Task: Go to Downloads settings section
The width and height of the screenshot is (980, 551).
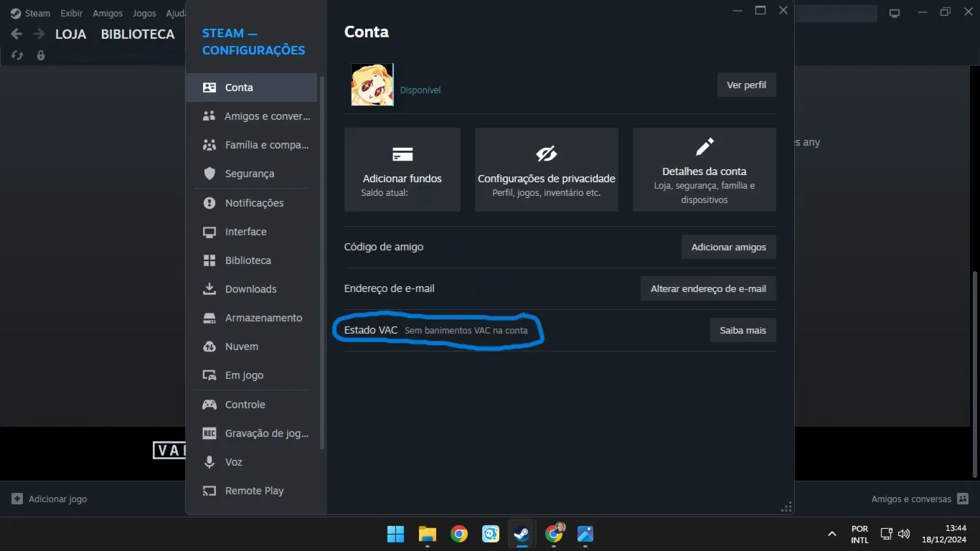Action: tap(251, 289)
